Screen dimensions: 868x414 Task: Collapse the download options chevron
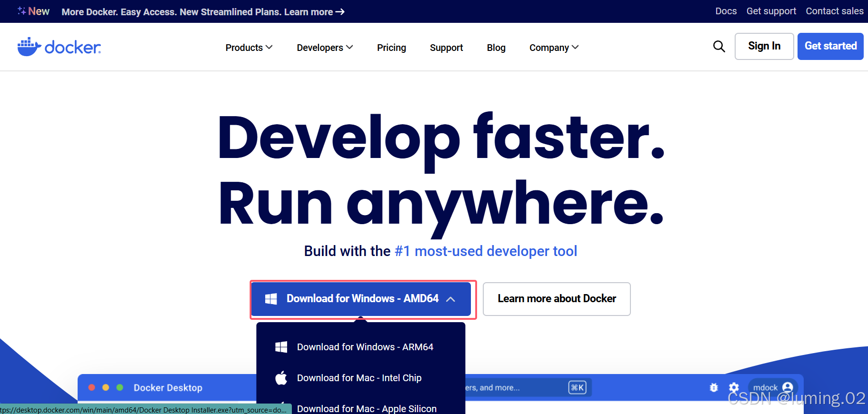tap(450, 299)
